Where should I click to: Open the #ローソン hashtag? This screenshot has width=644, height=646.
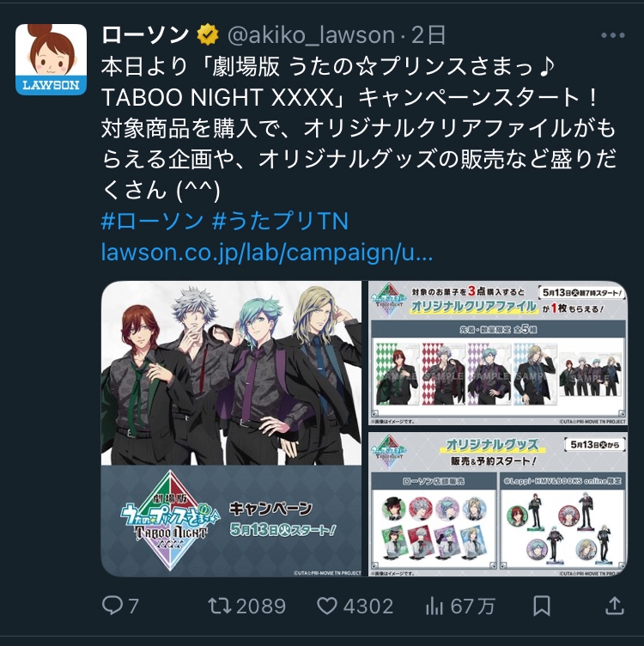point(152,221)
